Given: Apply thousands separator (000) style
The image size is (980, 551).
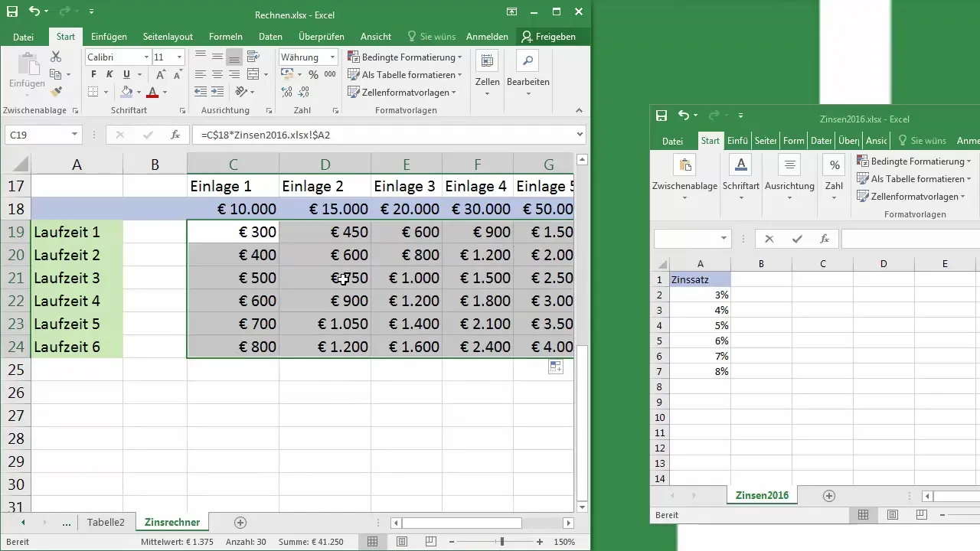Looking at the screenshot, I should click(x=330, y=74).
